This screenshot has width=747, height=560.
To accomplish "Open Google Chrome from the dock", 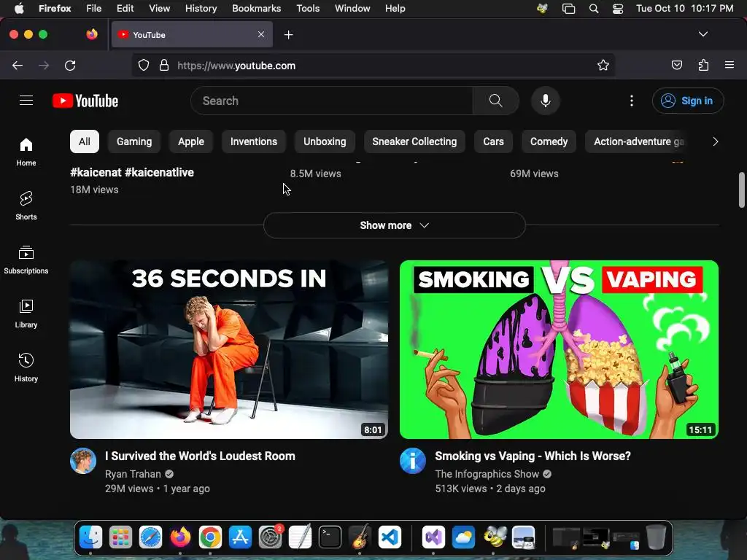I will (210, 537).
